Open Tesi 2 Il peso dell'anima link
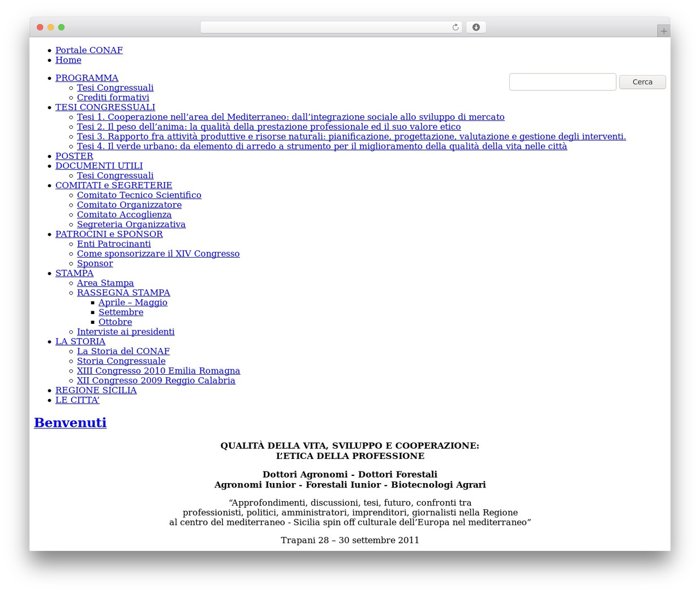The image size is (700, 593). pos(269,127)
